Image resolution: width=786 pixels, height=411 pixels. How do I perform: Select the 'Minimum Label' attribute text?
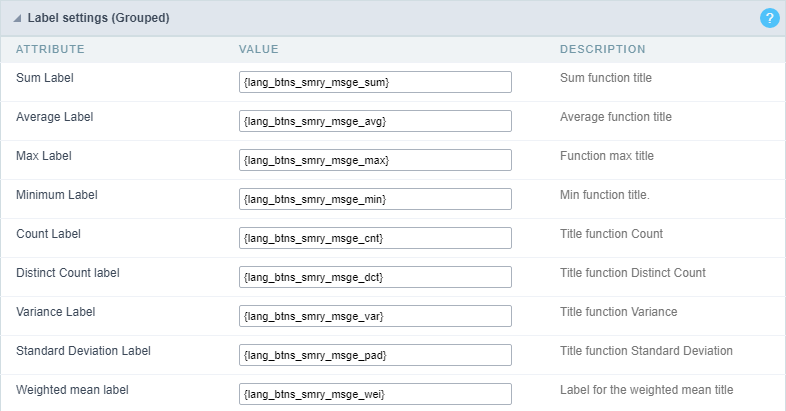tap(57, 195)
